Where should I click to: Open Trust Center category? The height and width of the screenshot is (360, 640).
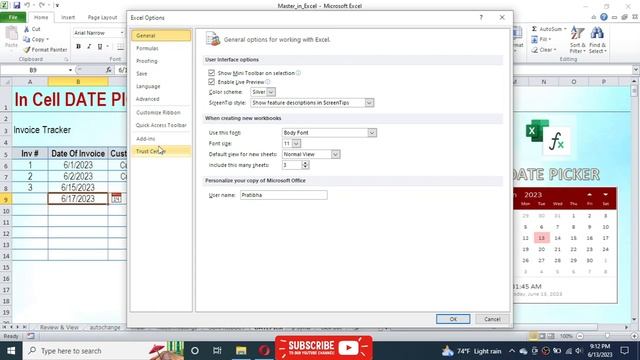click(161, 151)
